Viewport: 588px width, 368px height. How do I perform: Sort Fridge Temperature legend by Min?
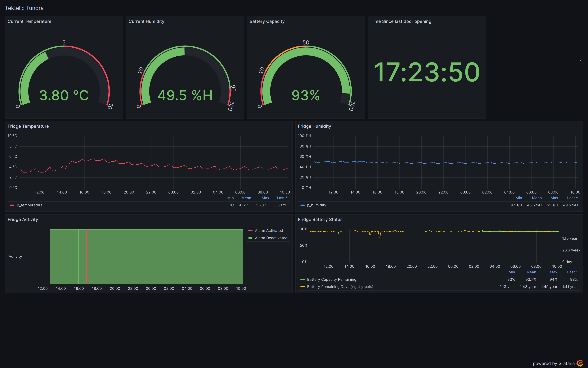click(230, 198)
